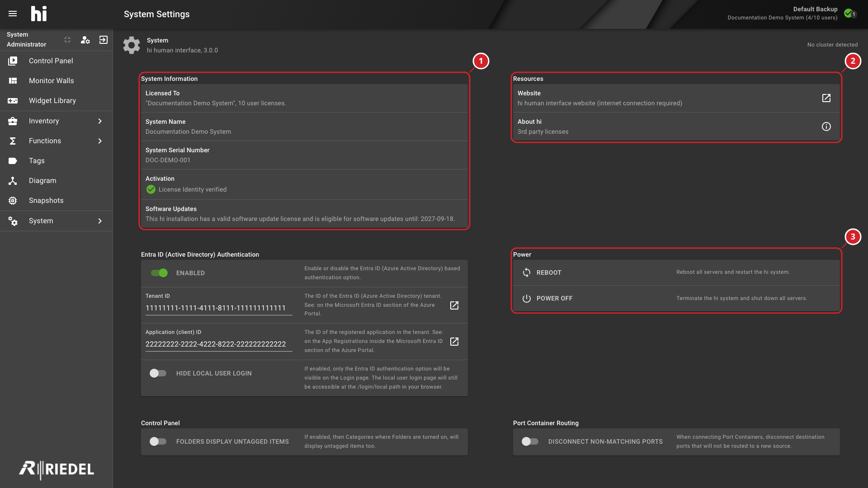
Task: Click the Reboot circular arrows icon
Action: [527, 272]
